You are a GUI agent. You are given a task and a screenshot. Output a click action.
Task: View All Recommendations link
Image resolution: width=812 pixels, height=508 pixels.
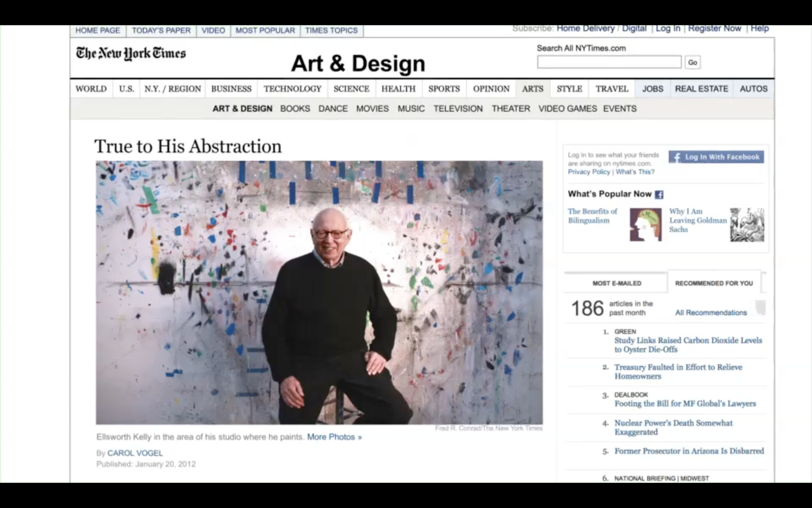coord(711,312)
